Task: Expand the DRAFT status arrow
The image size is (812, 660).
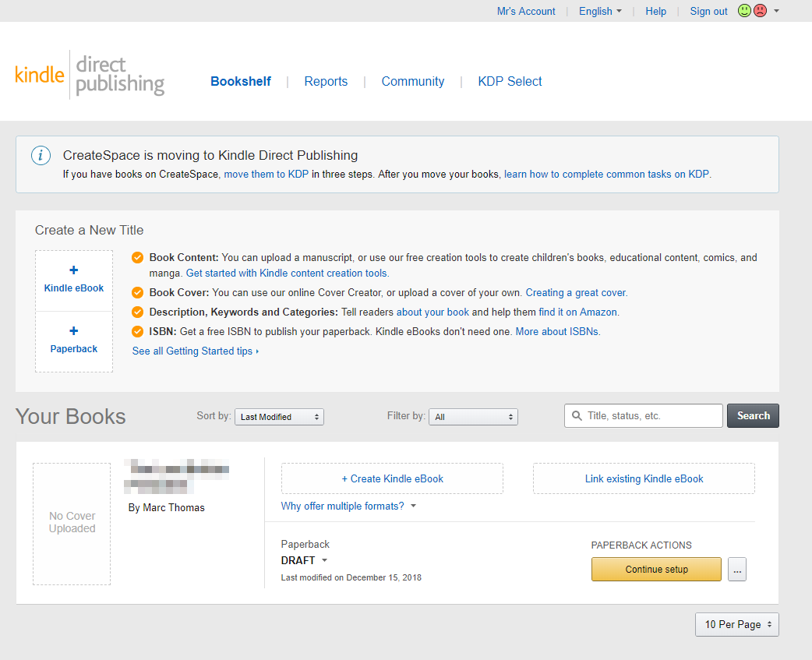Action: coord(325,560)
